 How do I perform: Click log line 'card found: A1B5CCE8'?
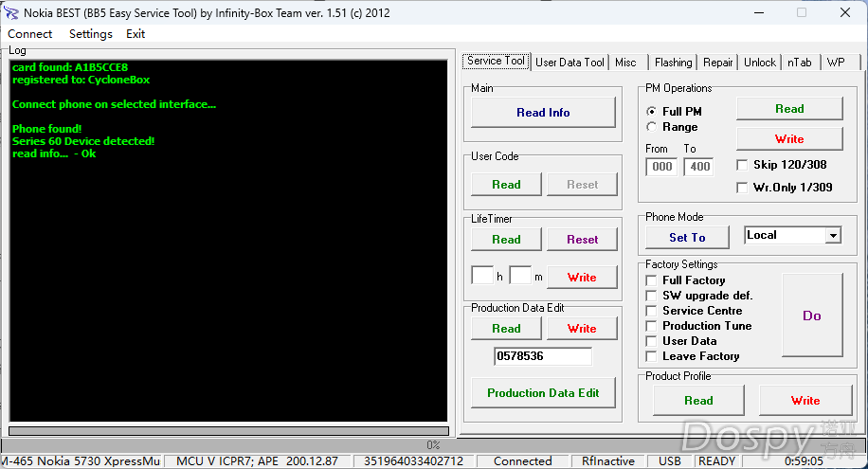pos(70,67)
